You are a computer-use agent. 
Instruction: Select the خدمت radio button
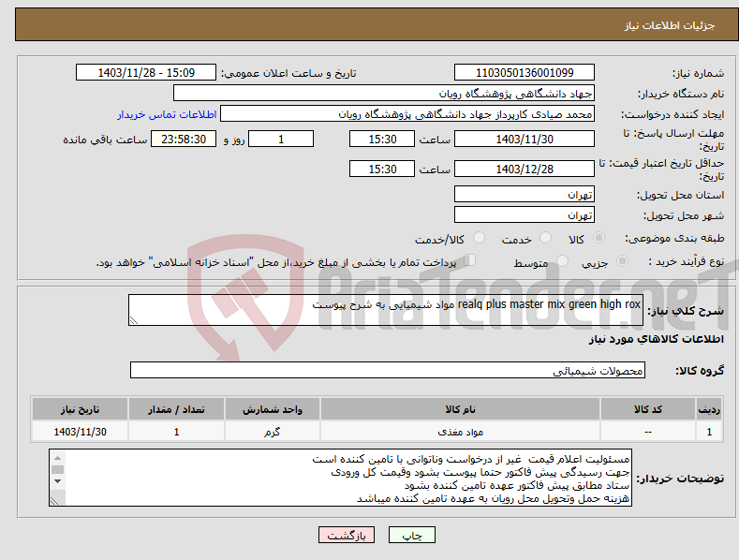tap(545, 238)
